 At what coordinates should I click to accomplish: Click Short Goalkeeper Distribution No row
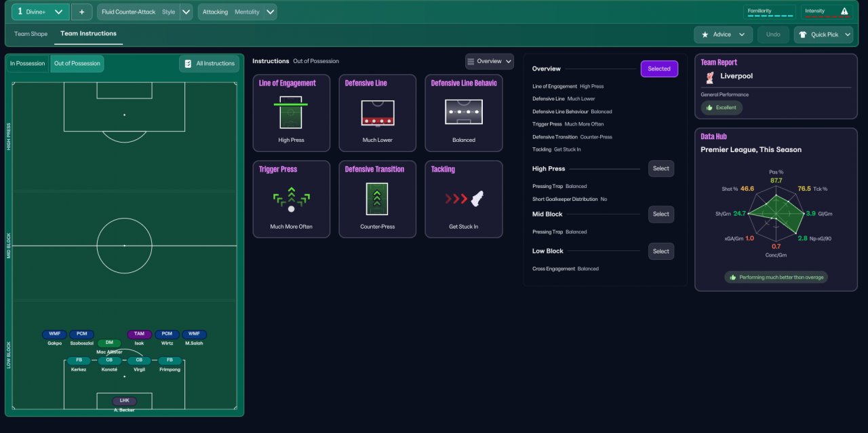[x=570, y=199]
